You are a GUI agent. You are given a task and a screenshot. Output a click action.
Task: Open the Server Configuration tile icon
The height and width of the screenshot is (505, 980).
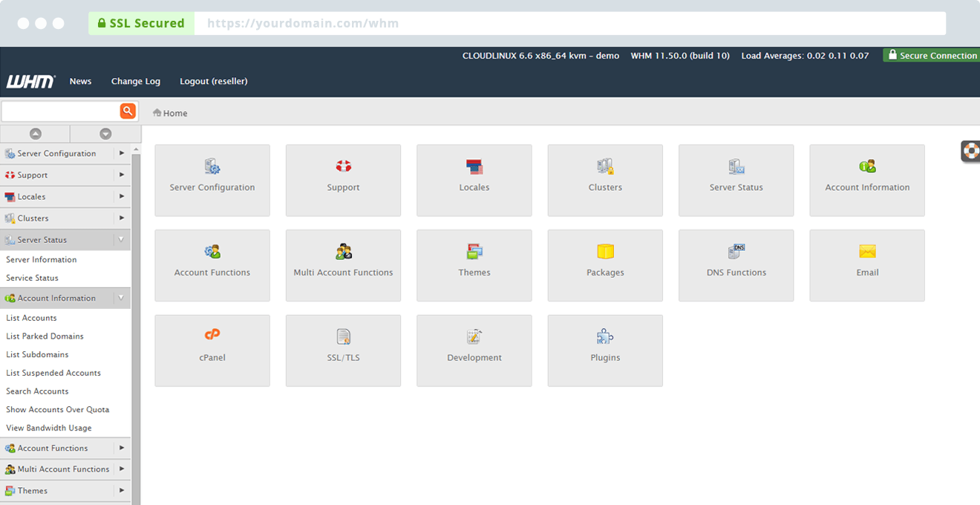click(x=212, y=166)
